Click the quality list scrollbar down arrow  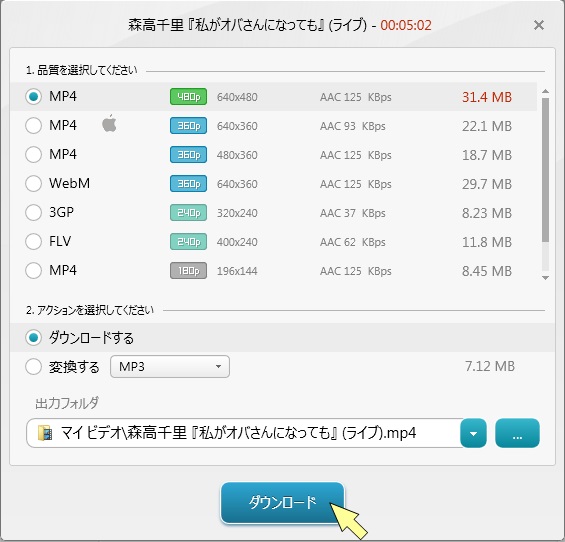click(x=545, y=277)
